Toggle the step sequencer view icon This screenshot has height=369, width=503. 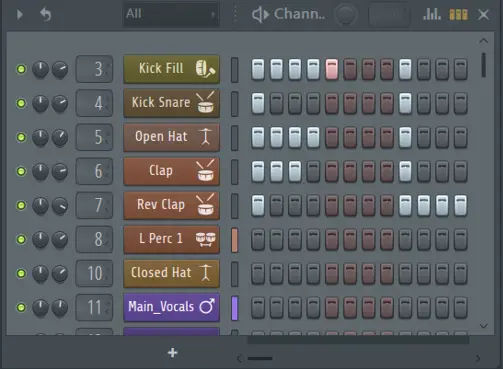[459, 14]
